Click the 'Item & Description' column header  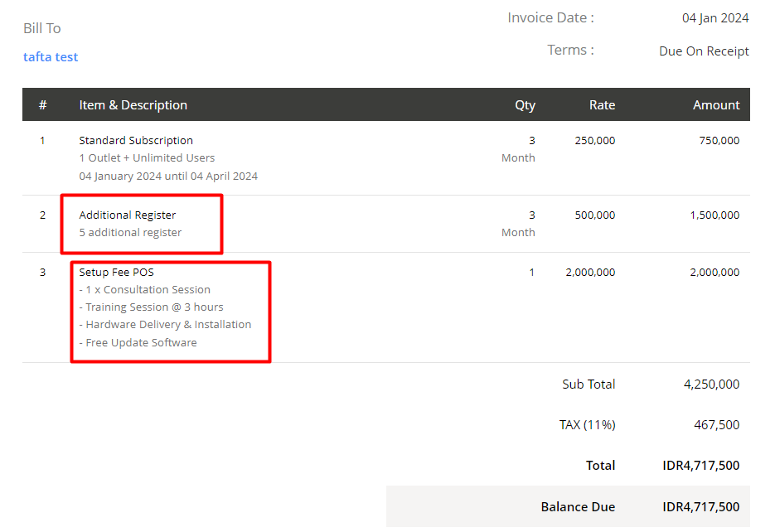coord(133,105)
